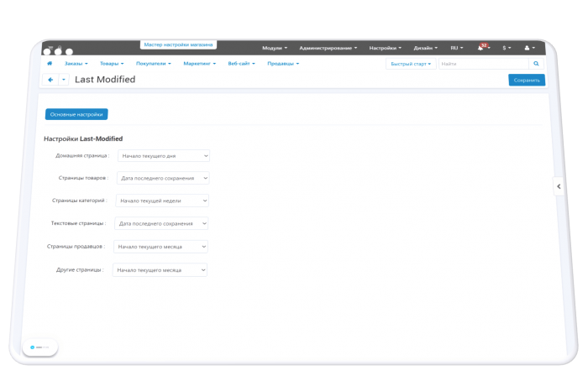588x391 pixels.
Task: Open the currency $ menu
Action: coord(507,48)
